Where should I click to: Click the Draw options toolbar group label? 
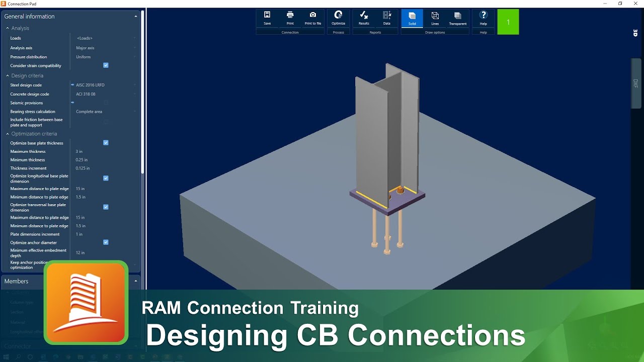435,32
